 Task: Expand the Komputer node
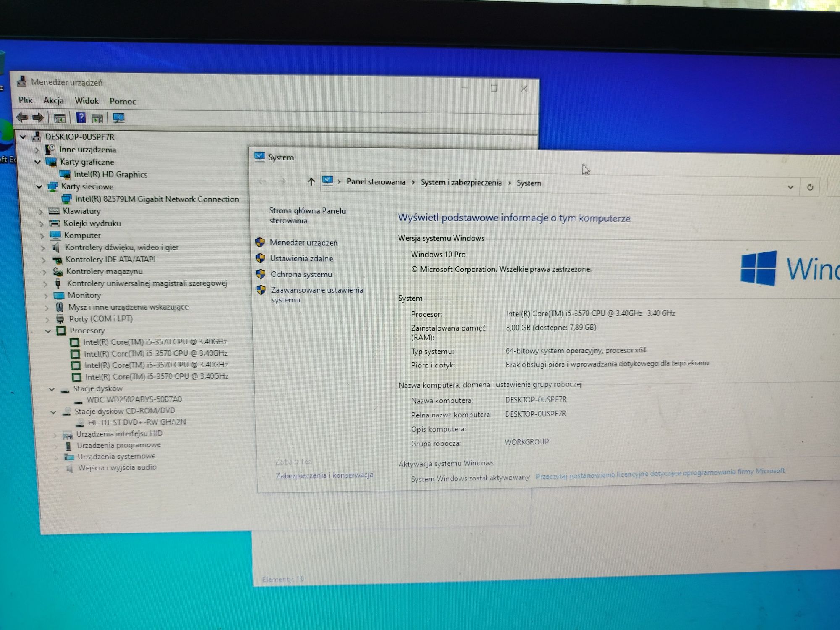point(42,236)
